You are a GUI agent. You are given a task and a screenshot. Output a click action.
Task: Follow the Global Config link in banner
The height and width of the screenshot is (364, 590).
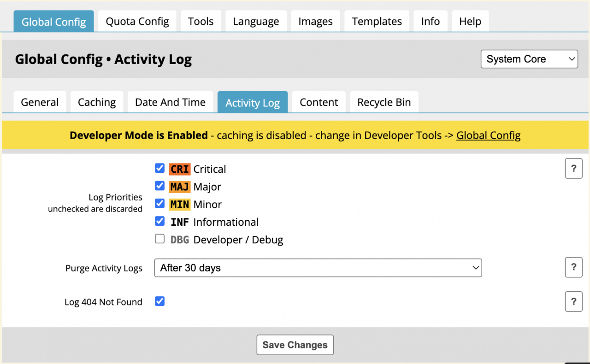pyautogui.click(x=488, y=135)
